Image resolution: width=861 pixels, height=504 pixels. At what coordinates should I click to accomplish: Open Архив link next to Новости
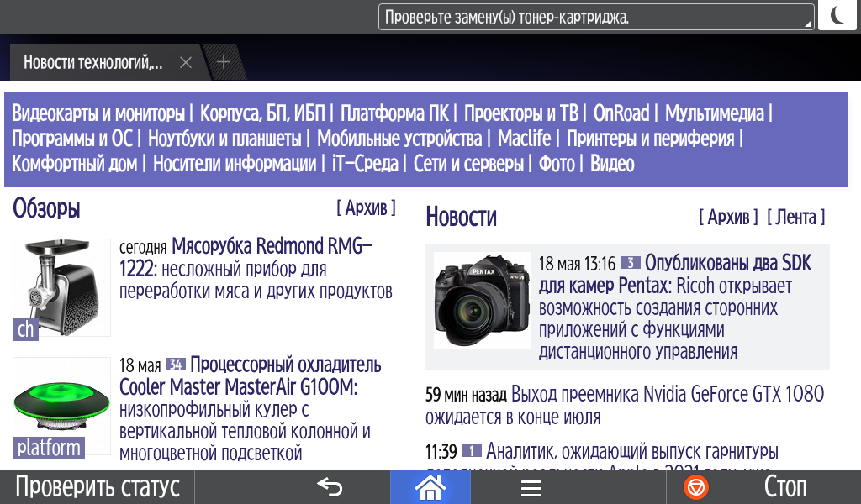tap(728, 218)
